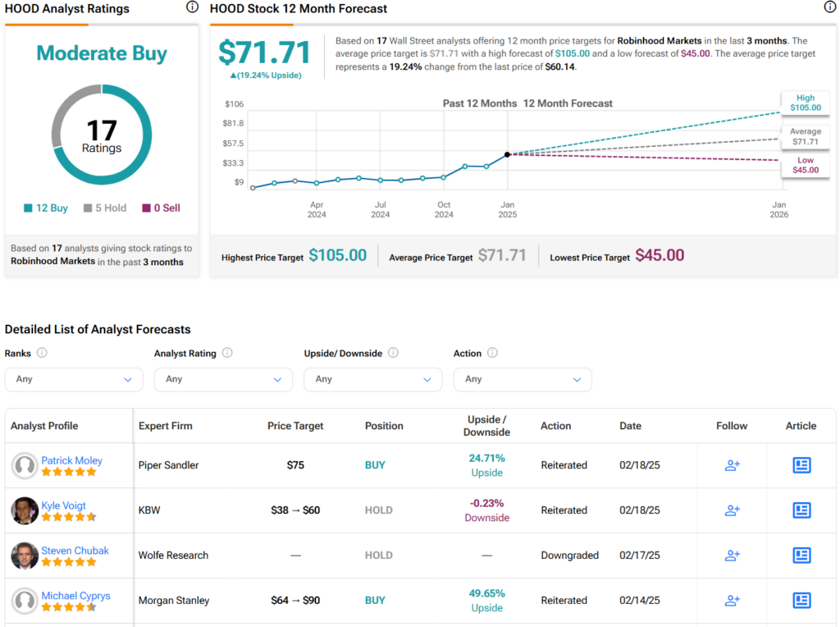The width and height of the screenshot is (840, 627).
Task: Click KBW $38 → $60 price target
Action: click(295, 510)
